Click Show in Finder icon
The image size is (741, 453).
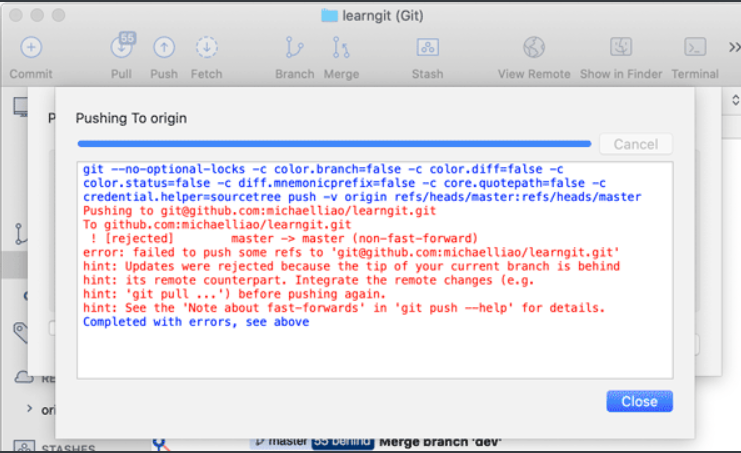(620, 48)
